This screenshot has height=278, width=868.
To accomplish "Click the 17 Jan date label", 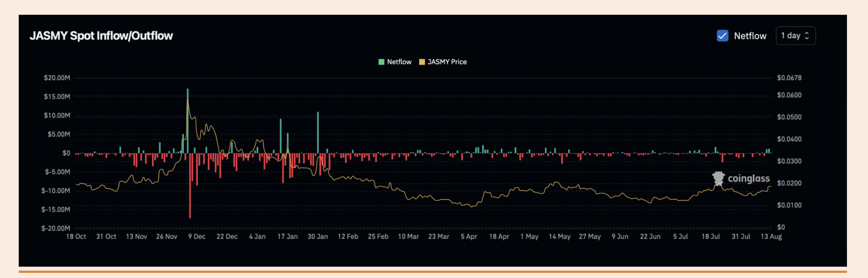I will [x=287, y=237].
